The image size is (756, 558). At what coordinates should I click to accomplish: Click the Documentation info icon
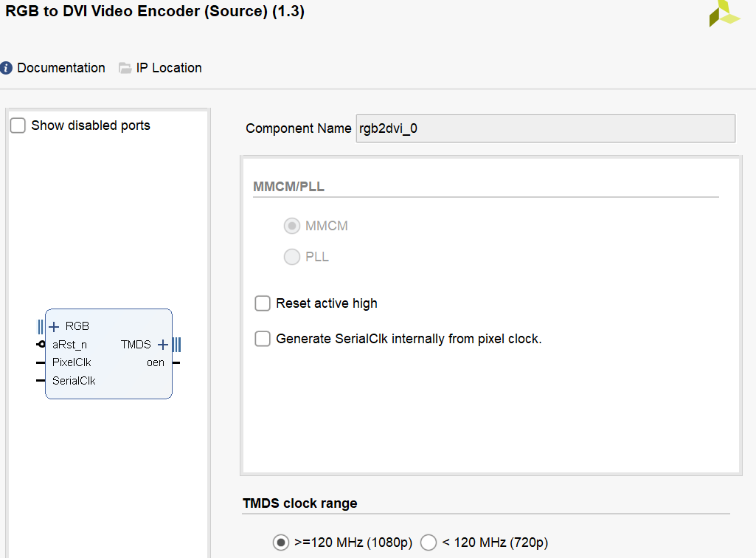6,68
